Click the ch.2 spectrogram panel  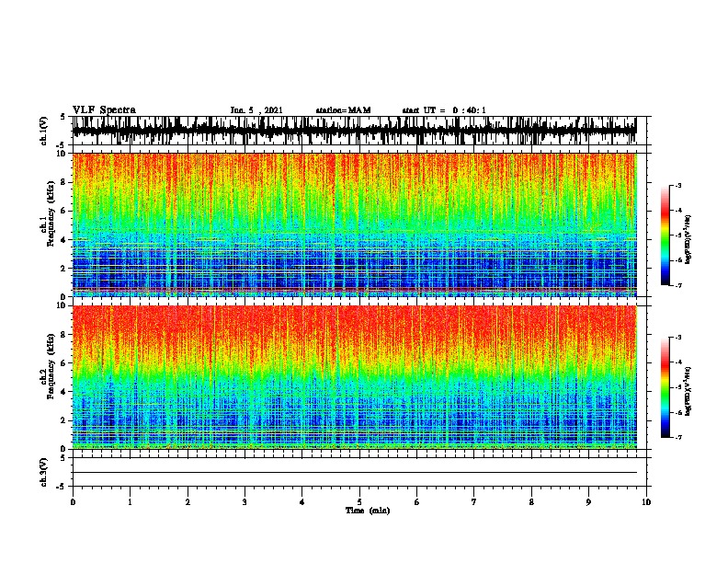[354, 377]
